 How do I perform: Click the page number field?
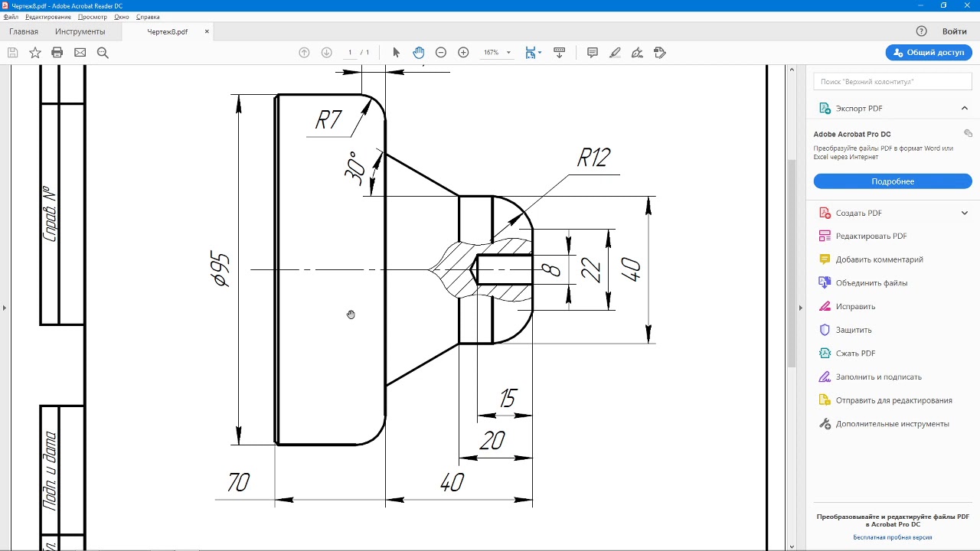(350, 53)
